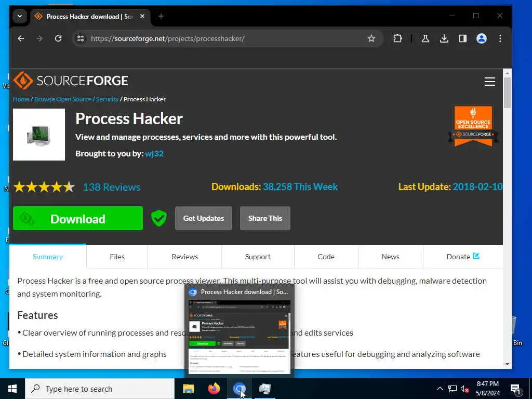Viewport: 532px width, 399px height.
Task: Open site information icon in address bar
Action: tap(81, 38)
